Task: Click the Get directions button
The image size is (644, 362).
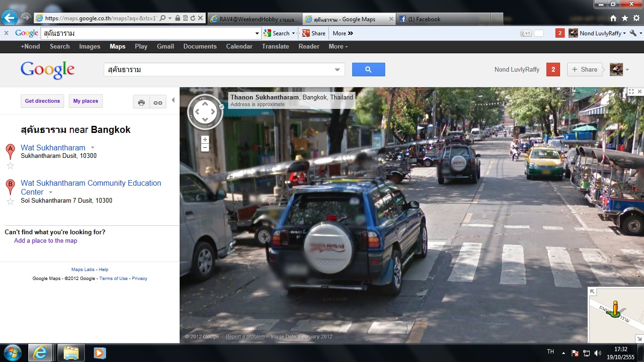Action: [x=42, y=101]
